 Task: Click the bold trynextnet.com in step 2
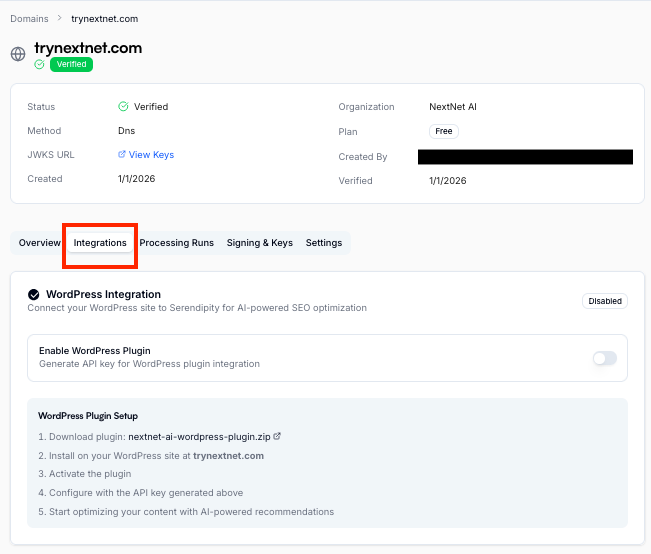coord(228,456)
